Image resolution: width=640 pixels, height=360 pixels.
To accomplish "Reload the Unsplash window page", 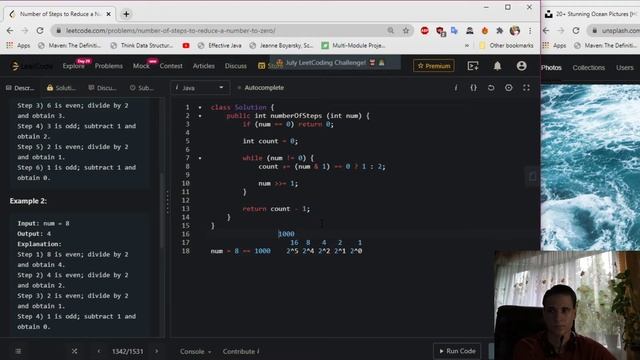I will [x=576, y=31].
